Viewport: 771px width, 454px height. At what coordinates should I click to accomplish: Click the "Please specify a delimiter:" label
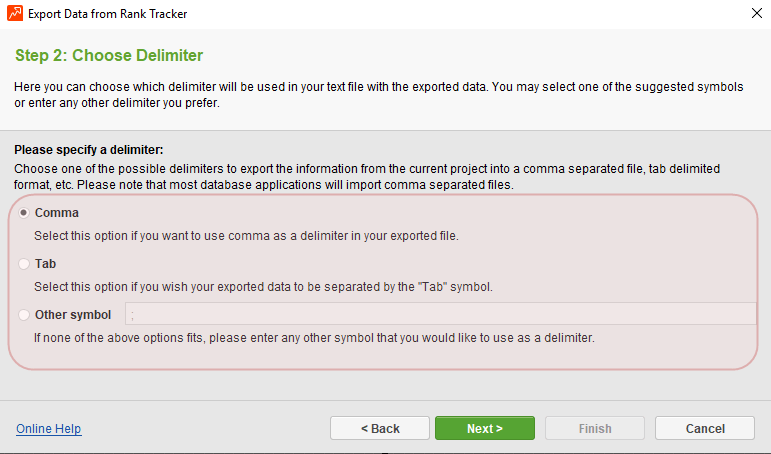coord(89,150)
